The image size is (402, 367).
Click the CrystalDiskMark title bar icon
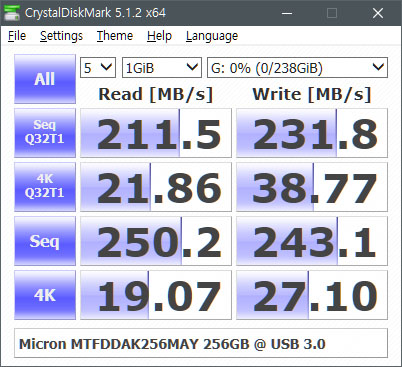(x=12, y=13)
